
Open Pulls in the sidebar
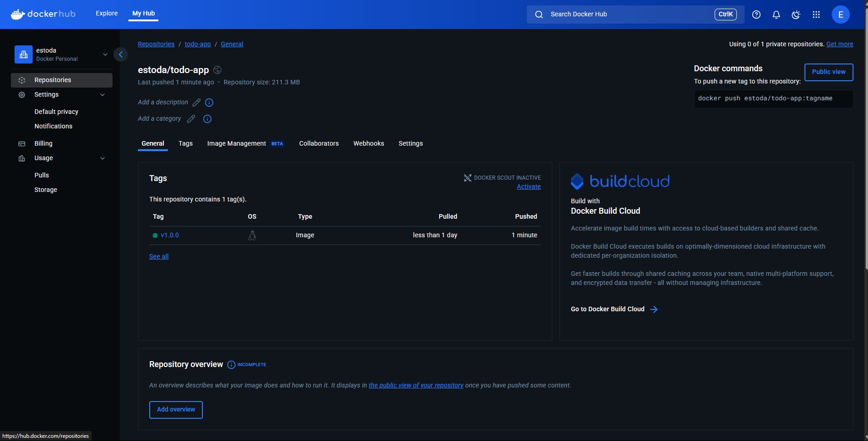pyautogui.click(x=42, y=175)
